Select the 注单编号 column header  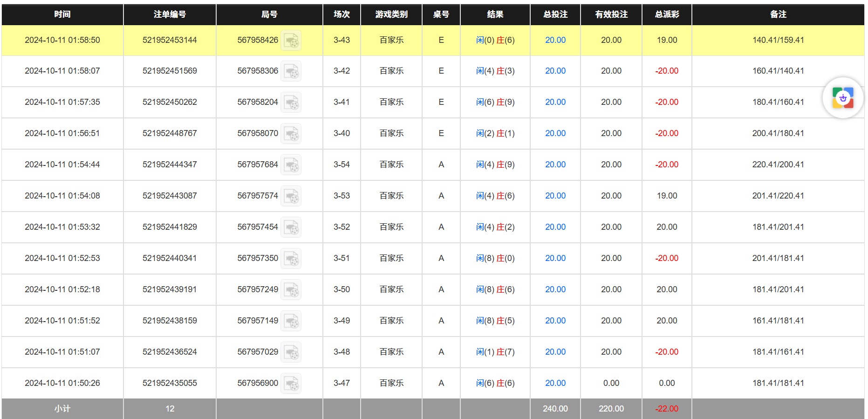[x=170, y=14]
